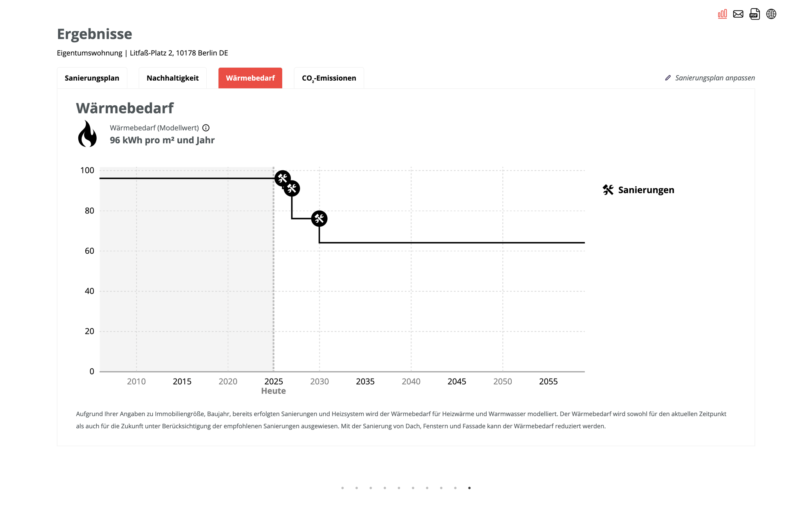Select the second renovation marker near 2027
The image size is (812, 507).
pos(292,189)
